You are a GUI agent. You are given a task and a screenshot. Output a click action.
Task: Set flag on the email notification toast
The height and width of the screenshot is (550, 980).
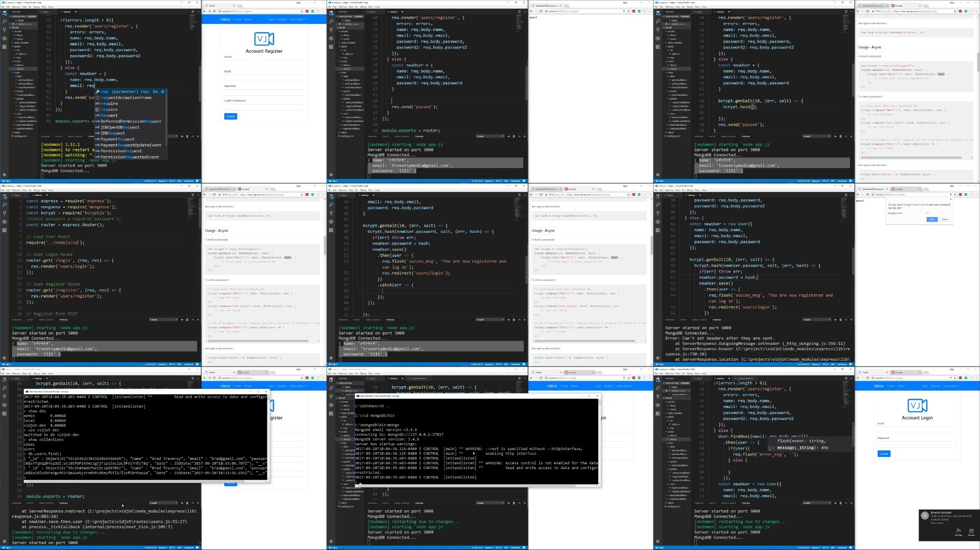tap(958, 532)
